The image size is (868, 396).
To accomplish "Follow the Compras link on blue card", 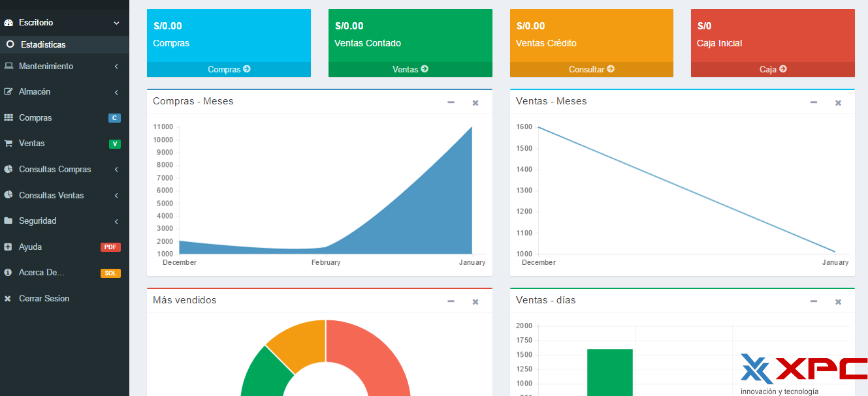I will (229, 69).
